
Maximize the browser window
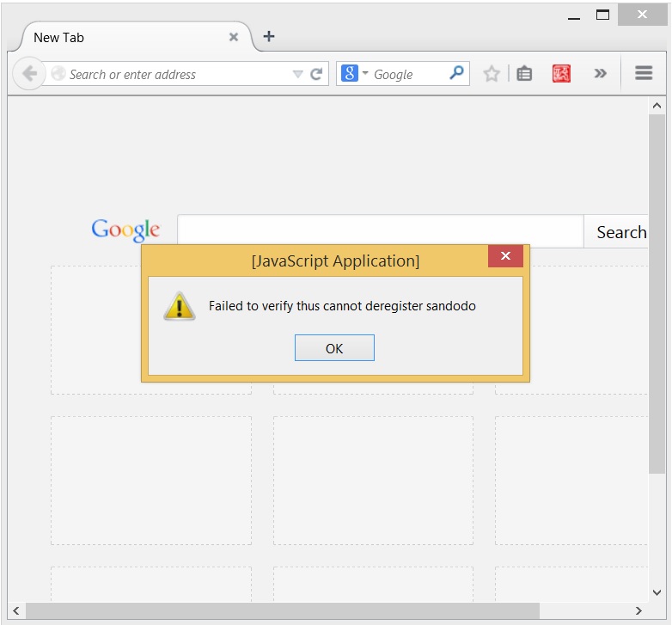point(602,15)
